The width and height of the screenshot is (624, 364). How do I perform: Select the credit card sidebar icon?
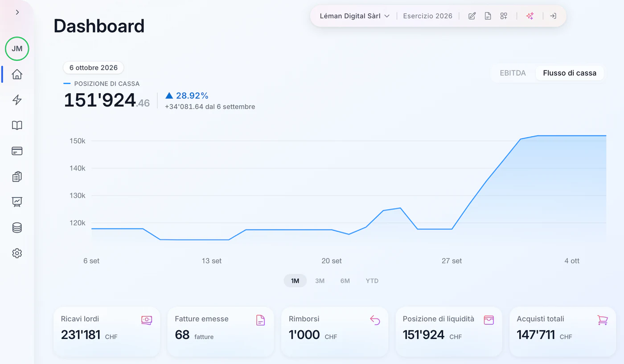[x=17, y=151]
